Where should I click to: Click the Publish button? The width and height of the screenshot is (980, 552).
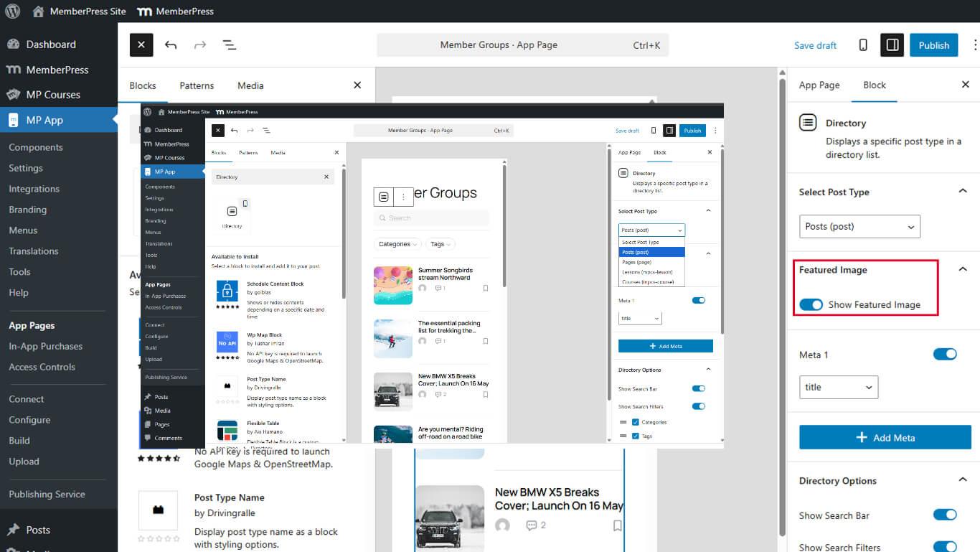coord(933,45)
